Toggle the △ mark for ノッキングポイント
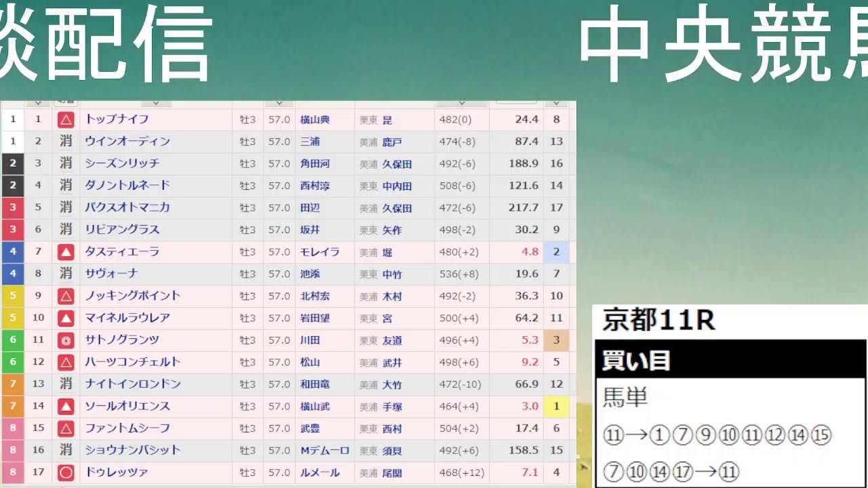 (65, 296)
